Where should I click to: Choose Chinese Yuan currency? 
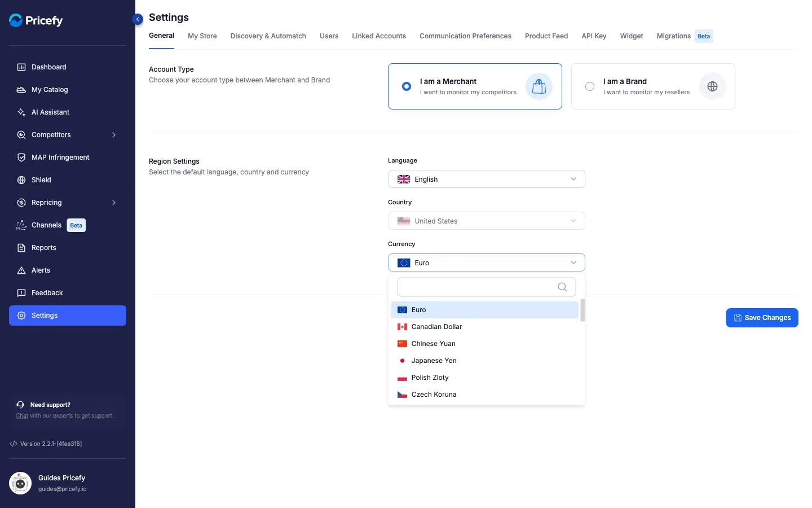tap(484, 344)
